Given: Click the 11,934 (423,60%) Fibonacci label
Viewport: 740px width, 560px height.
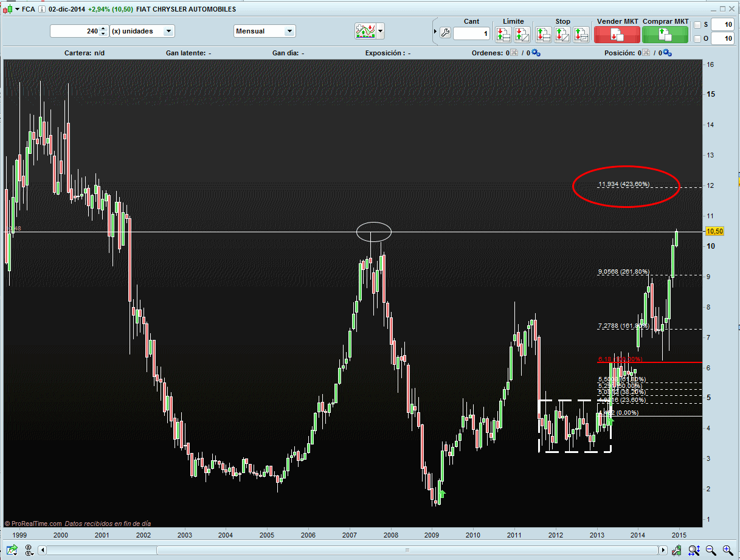Looking at the screenshot, I should click(x=624, y=184).
